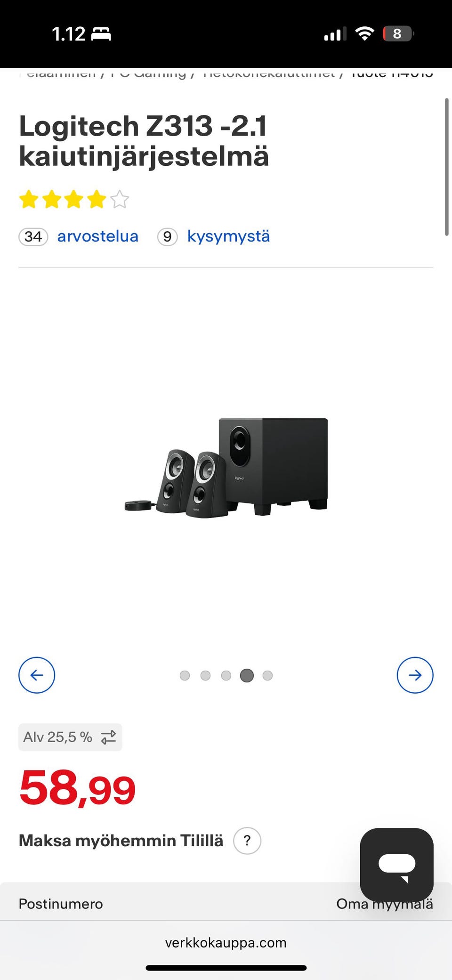Select the second image carousel dot
This screenshot has height=980, width=452.
pos(205,675)
